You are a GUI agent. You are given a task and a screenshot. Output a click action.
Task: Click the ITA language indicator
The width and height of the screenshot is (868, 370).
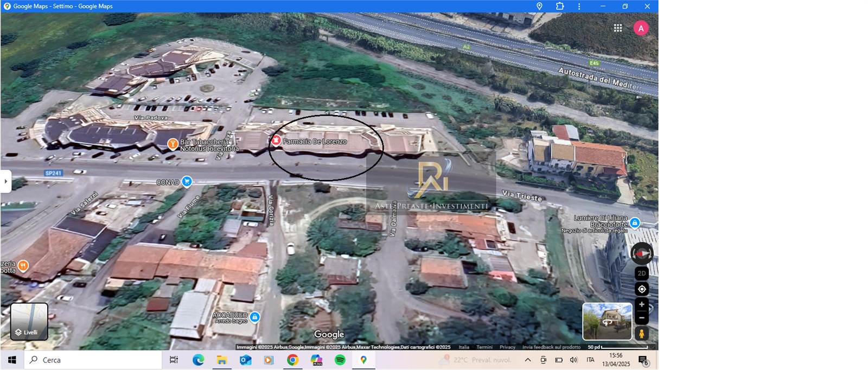click(x=590, y=360)
